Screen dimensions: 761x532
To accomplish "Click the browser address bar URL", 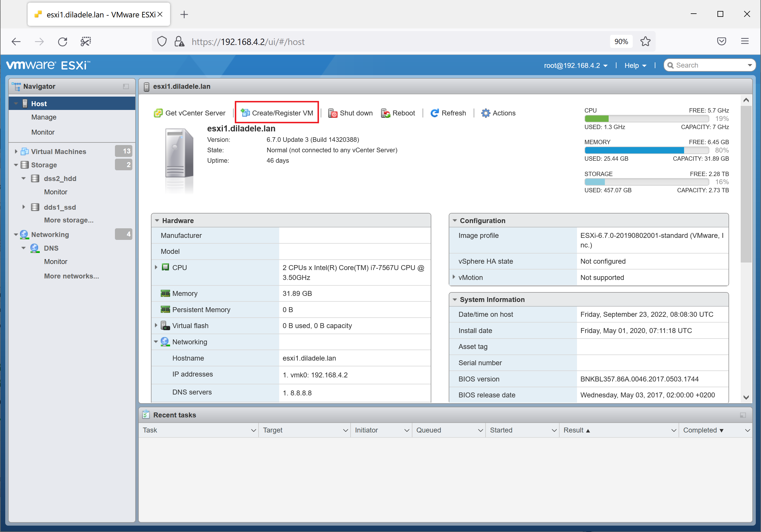I will tap(248, 42).
